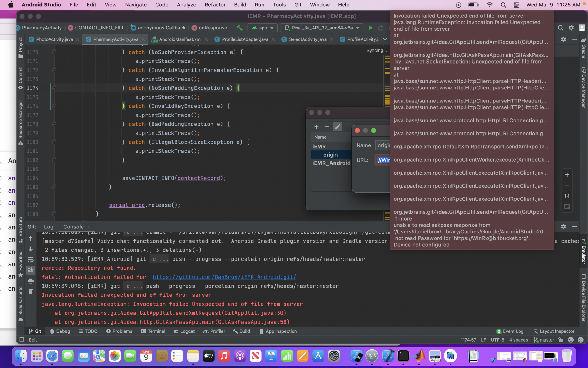Show hidden editor tabs chevron
This screenshot has height=368, width=588.
pos(385,39)
